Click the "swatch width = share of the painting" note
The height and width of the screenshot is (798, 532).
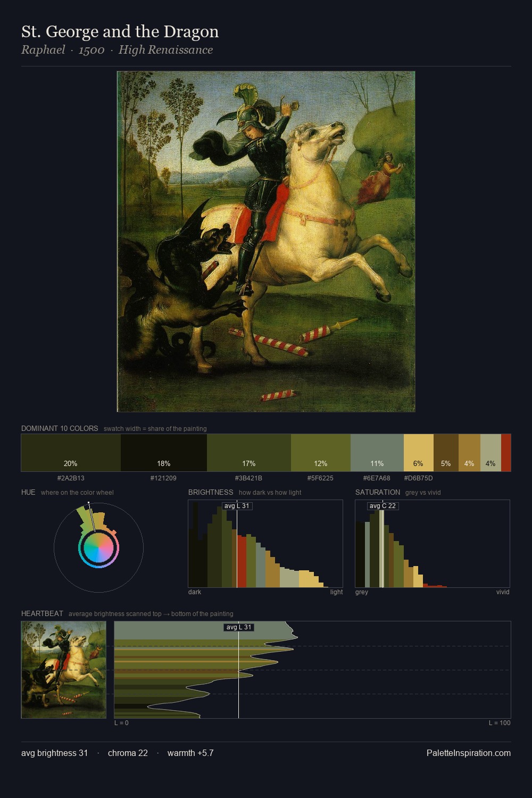click(x=155, y=429)
